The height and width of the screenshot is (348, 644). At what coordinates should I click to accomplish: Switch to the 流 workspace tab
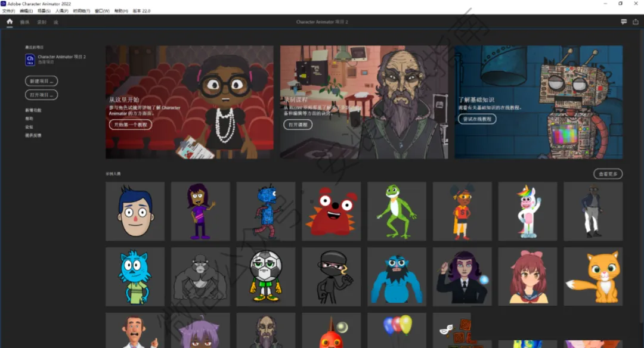click(56, 22)
